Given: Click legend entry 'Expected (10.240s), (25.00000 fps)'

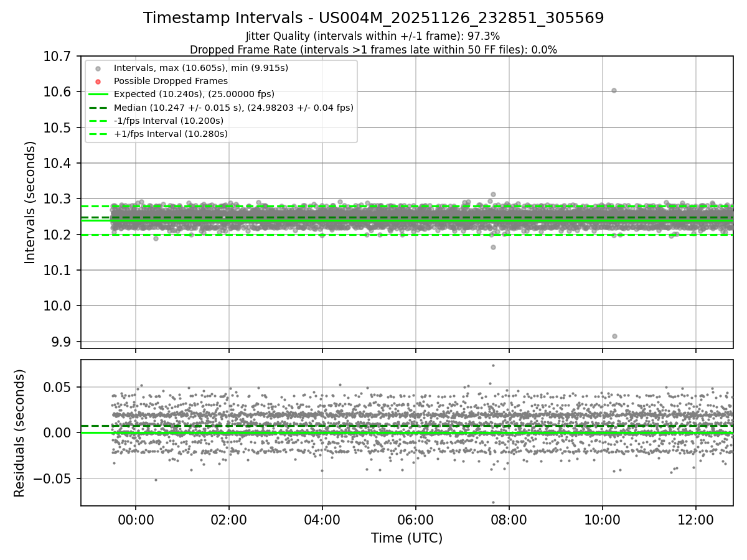Looking at the screenshot, I should pos(194,94).
